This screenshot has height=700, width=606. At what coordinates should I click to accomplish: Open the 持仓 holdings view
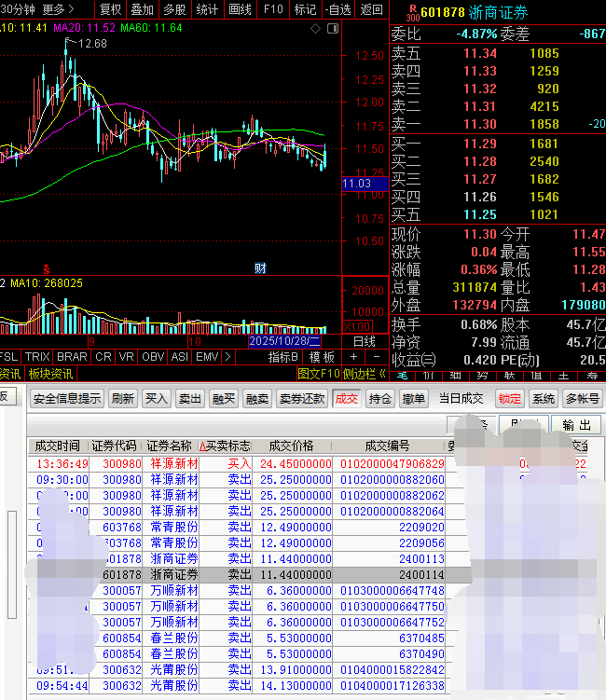pos(380,399)
